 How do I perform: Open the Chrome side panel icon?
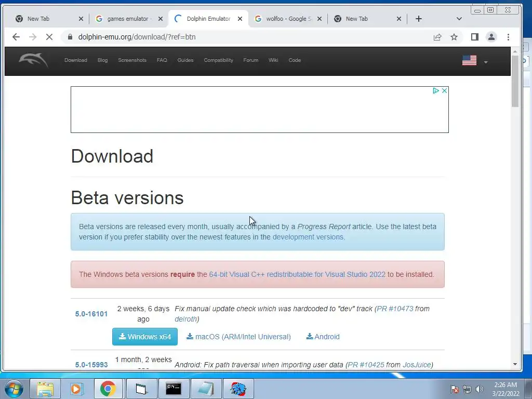(x=475, y=37)
